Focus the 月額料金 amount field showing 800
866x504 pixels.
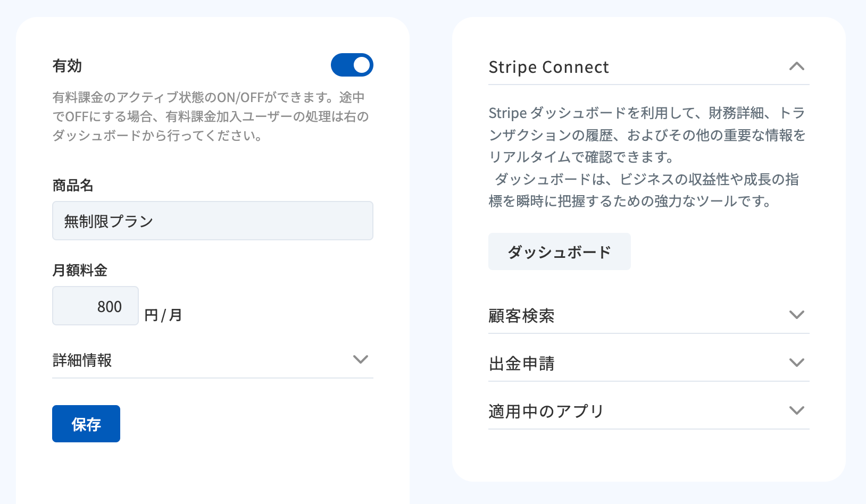(x=96, y=306)
